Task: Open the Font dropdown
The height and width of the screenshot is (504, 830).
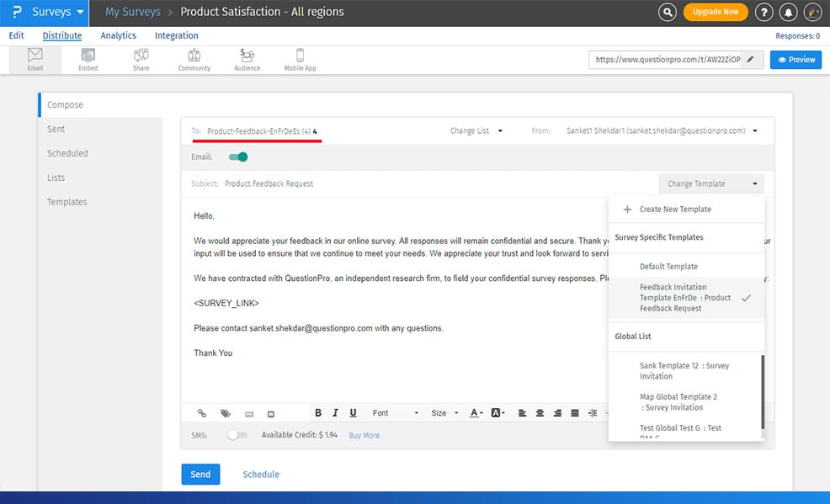Action: (395, 413)
